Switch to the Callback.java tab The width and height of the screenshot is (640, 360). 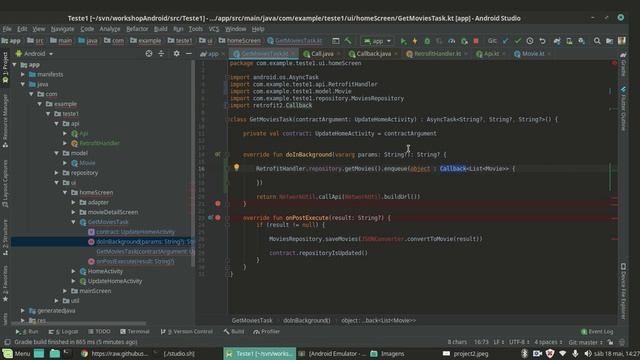point(373,53)
